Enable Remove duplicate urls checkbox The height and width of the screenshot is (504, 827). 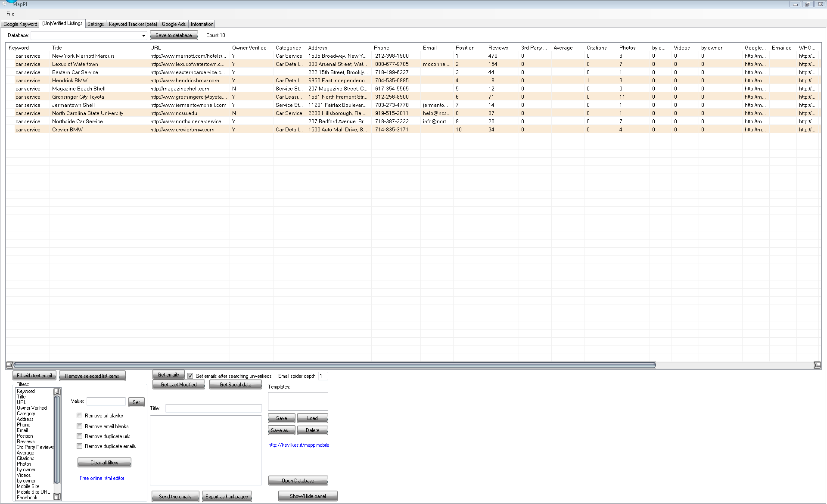coord(79,436)
